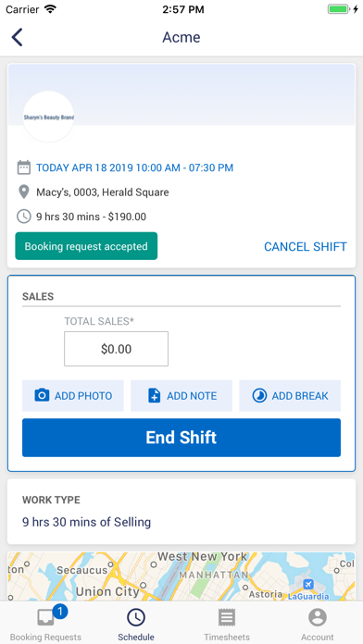363x644 pixels.
Task: Click the calendar icon beside shift date
Action: pyautogui.click(x=24, y=167)
